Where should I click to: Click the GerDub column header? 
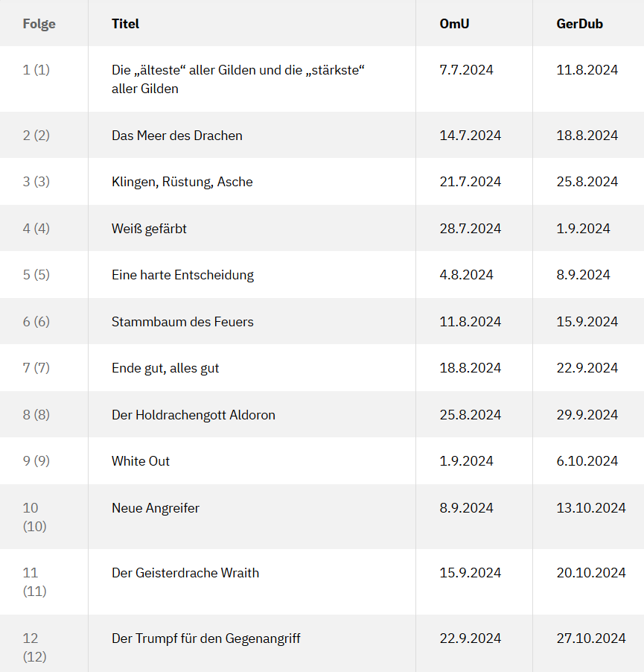579,24
